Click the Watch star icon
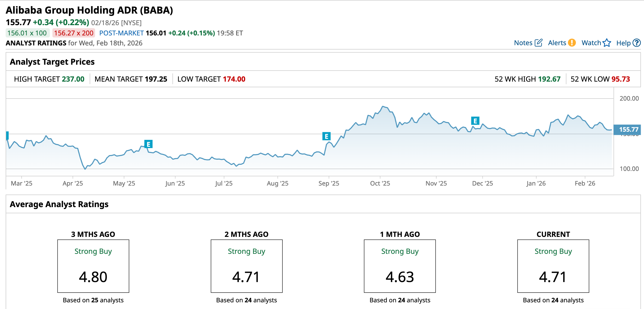The width and height of the screenshot is (644, 309). point(607,43)
